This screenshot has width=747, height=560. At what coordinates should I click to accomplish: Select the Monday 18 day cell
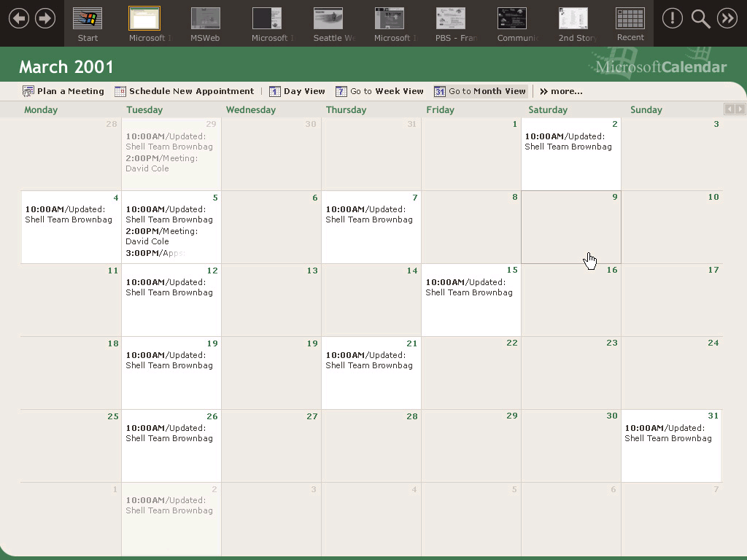[x=71, y=373]
